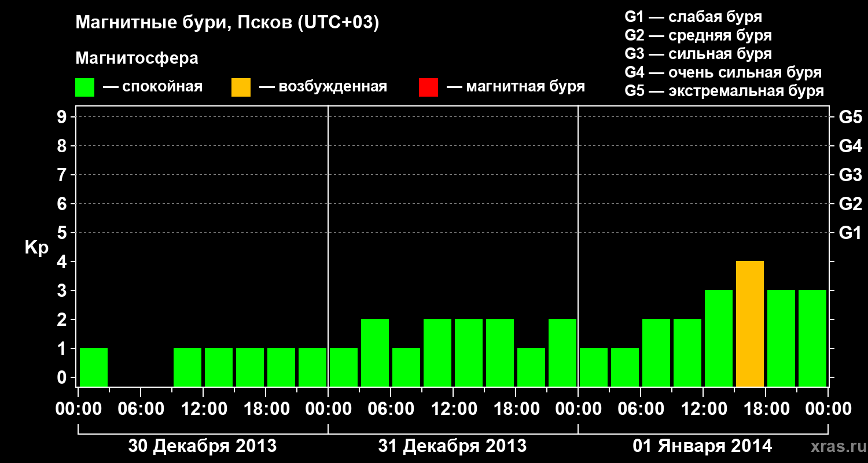Click the G5 label on the right axis
The width and height of the screenshot is (868, 463).
850,117
